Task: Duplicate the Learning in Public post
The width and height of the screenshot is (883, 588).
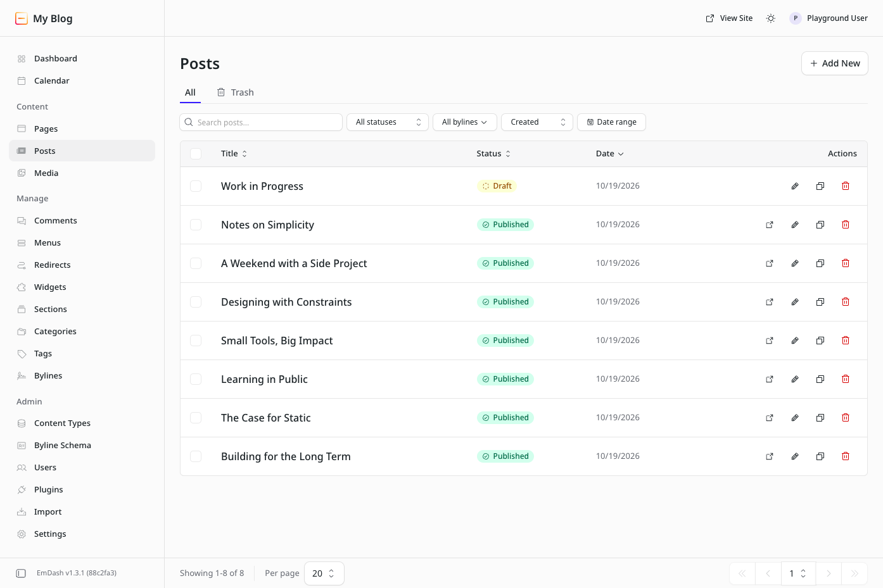Action: point(820,379)
